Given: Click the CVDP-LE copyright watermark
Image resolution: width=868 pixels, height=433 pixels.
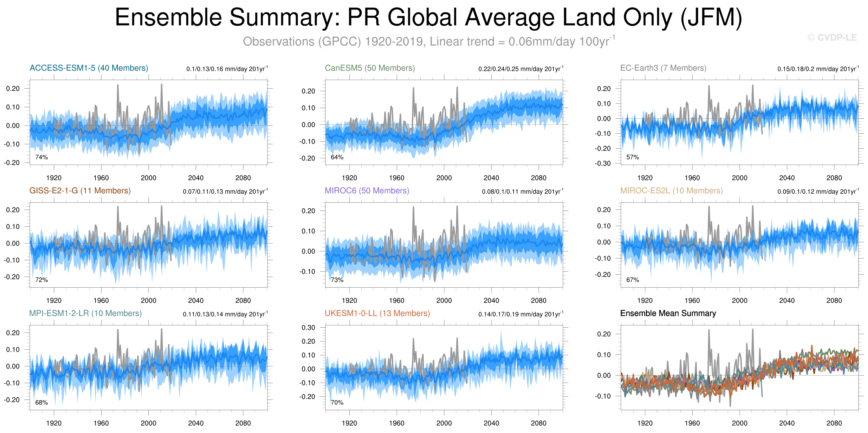Looking at the screenshot, I should pyautogui.click(x=832, y=38).
